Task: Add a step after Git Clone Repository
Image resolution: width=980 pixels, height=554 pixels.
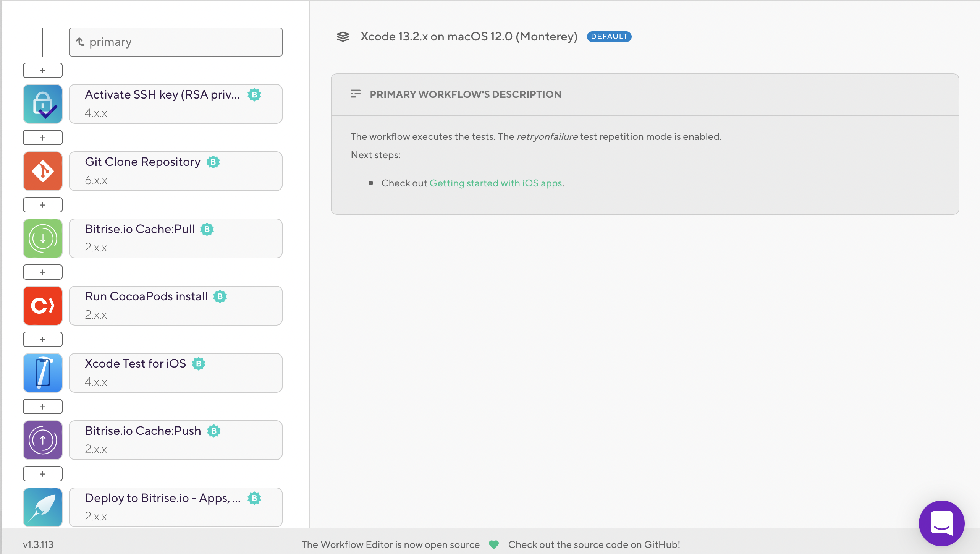Action: (43, 205)
